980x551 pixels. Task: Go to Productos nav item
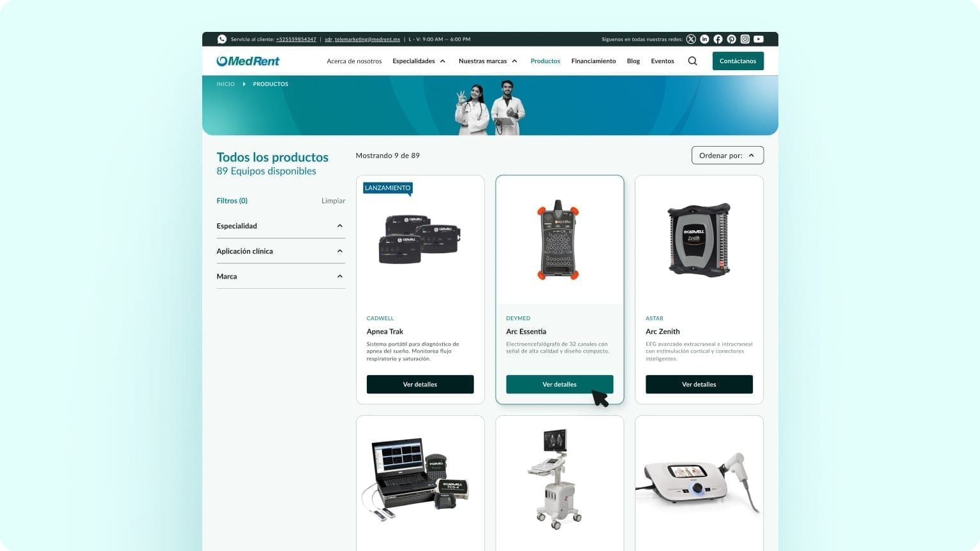pyautogui.click(x=546, y=61)
